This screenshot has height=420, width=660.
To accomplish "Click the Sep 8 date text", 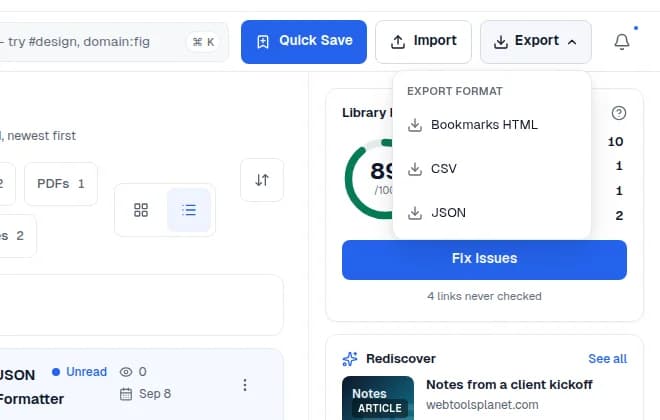I will click(155, 394).
